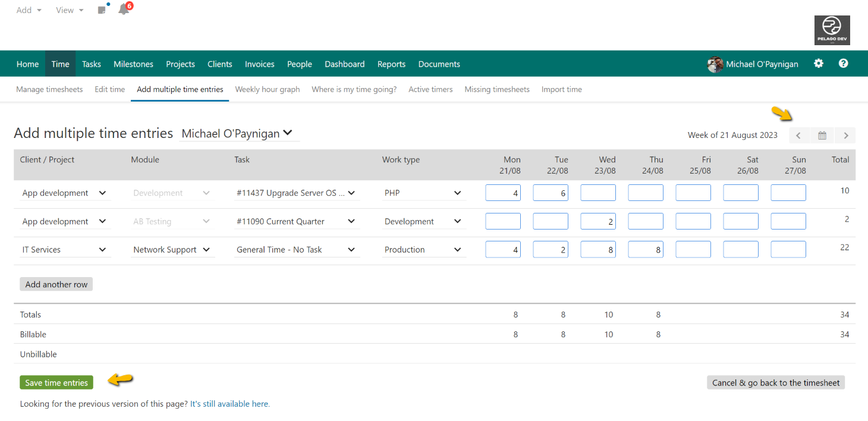This screenshot has height=421, width=868.
Task: Open the Work type dropdown showing PHP
Action: [x=423, y=192]
